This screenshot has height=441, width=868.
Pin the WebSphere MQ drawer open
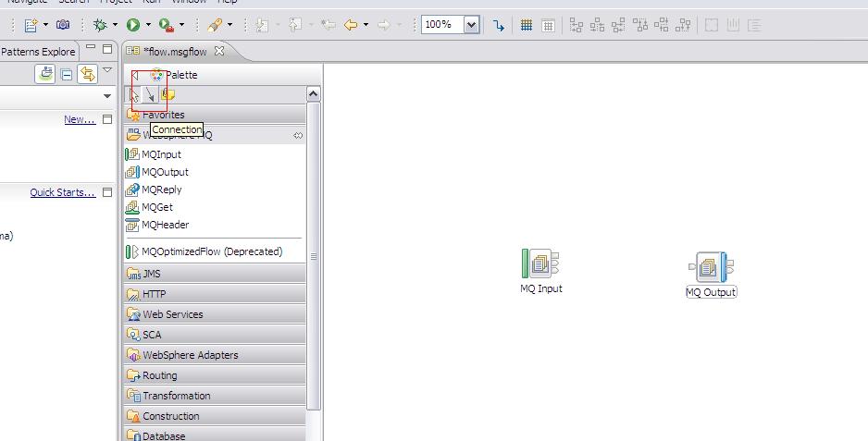pos(298,136)
